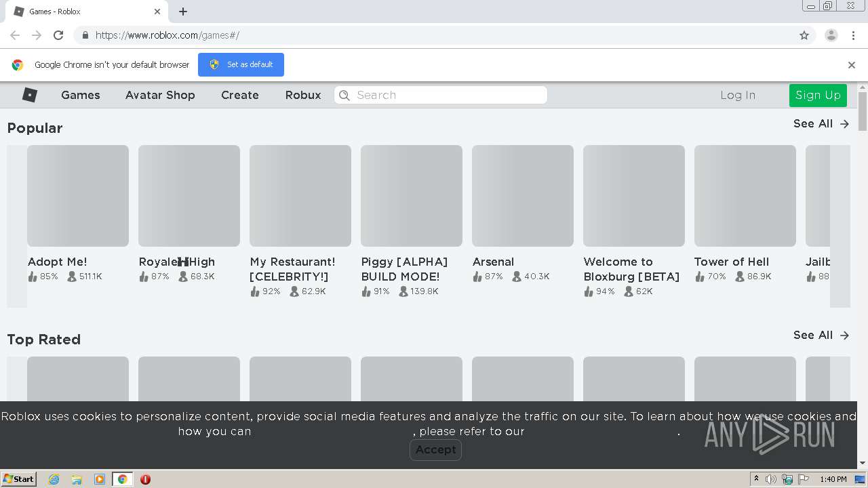The height and width of the screenshot is (488, 868).
Task: See All Popular games
Action: pos(821,123)
